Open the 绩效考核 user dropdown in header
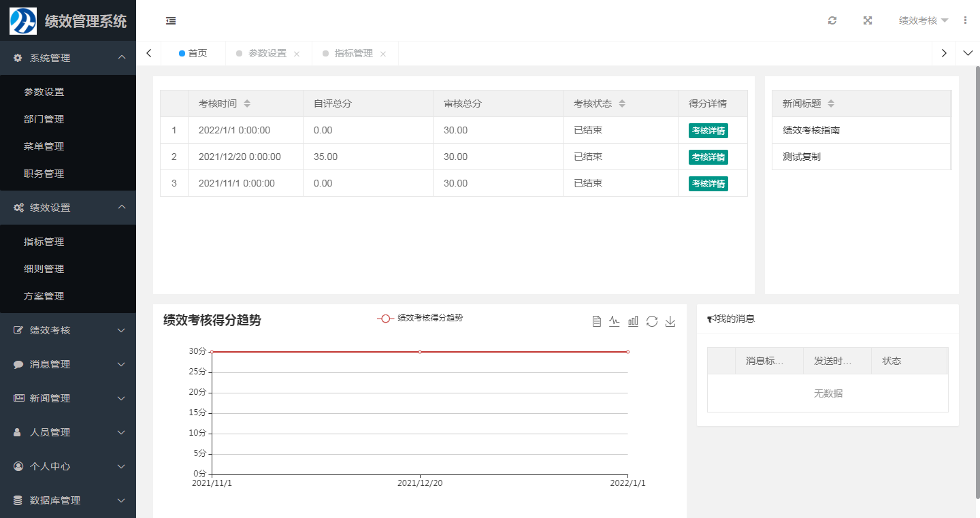This screenshot has height=518, width=980. (x=923, y=20)
